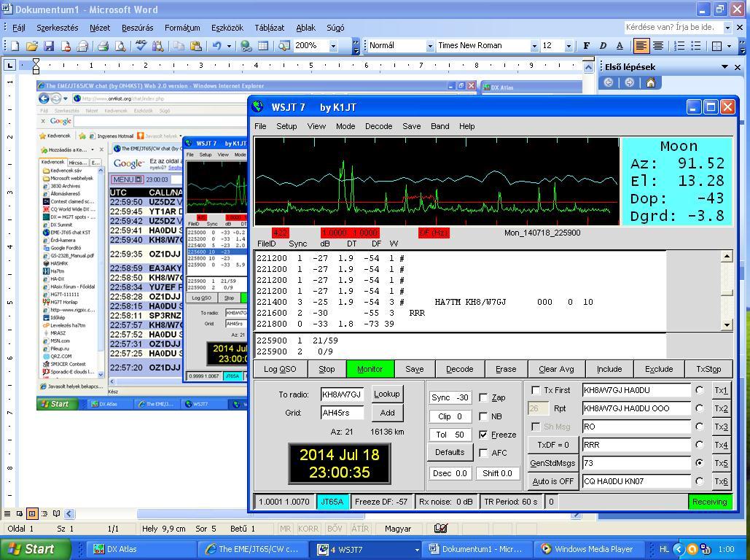Click the language HL indicator in system tray
This screenshot has width=750, height=560.
pos(665,549)
